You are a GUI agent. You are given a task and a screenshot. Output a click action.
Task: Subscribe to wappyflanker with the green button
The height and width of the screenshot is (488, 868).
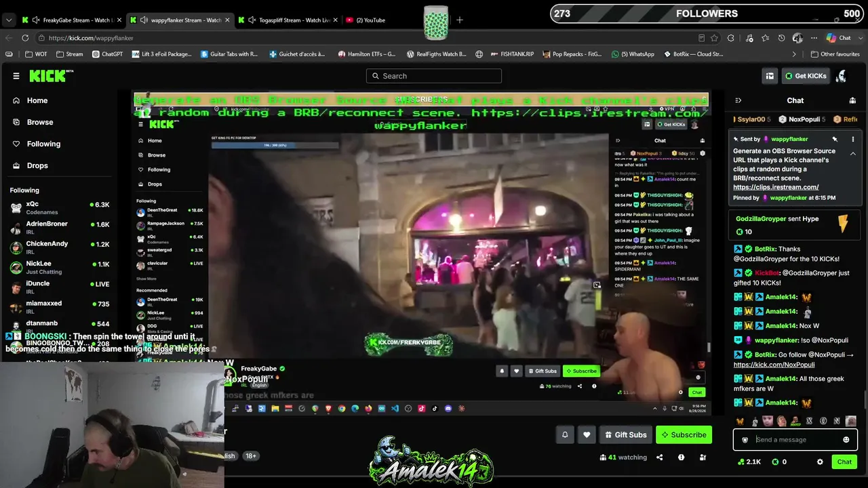point(684,435)
